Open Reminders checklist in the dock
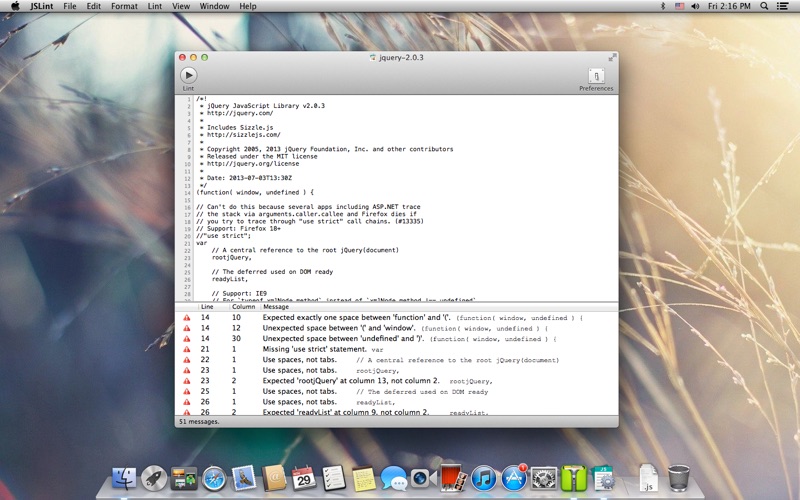The height and width of the screenshot is (500, 800). click(x=334, y=478)
